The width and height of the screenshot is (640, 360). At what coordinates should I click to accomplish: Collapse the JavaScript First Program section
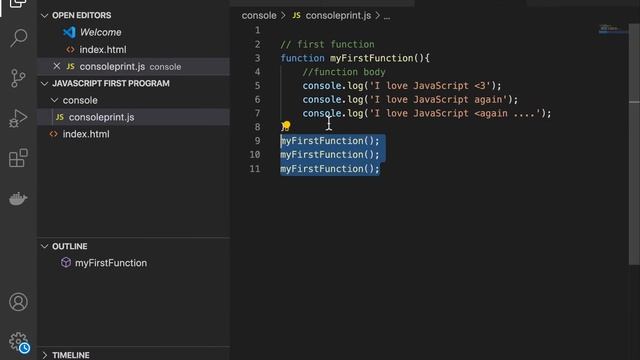pos(44,83)
